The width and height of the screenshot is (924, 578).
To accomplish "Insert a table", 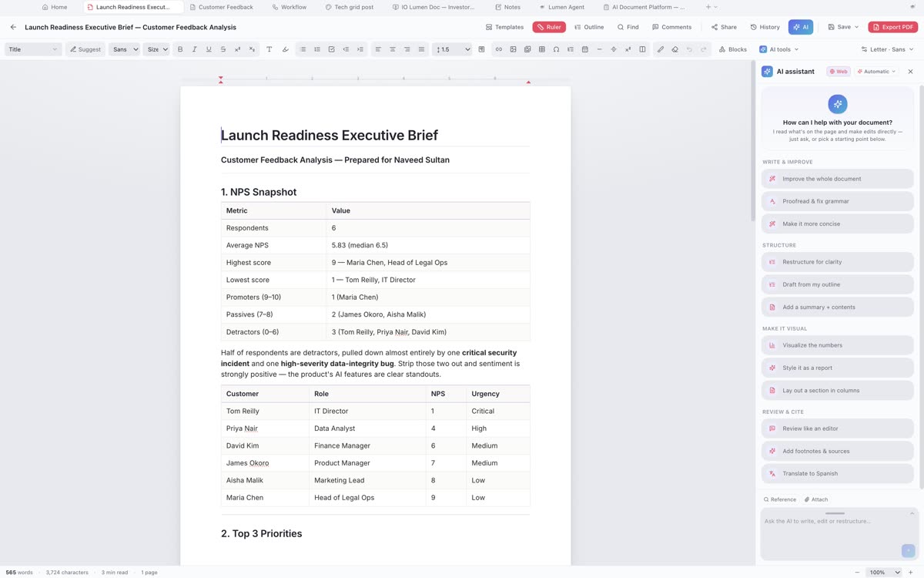I will pos(541,49).
